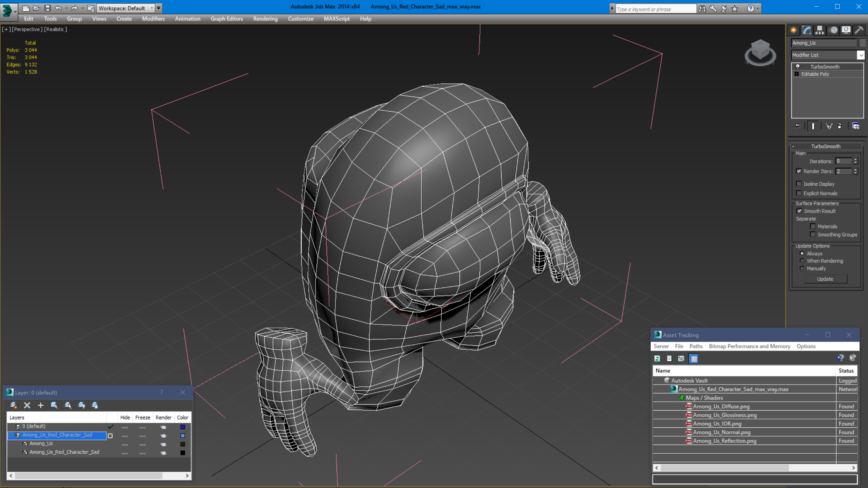Switch Asset Tracking to tree view
868x488 pixels.
point(681,359)
